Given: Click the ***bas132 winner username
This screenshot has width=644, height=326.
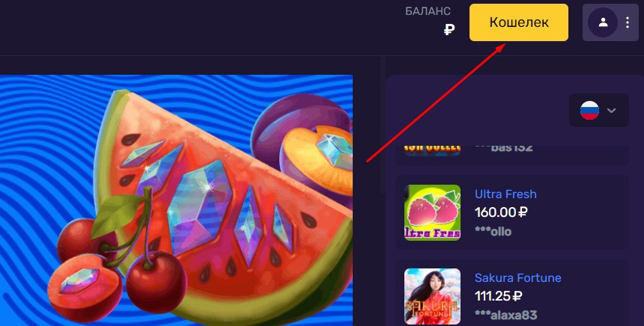Looking at the screenshot, I should pyautogui.click(x=503, y=149).
